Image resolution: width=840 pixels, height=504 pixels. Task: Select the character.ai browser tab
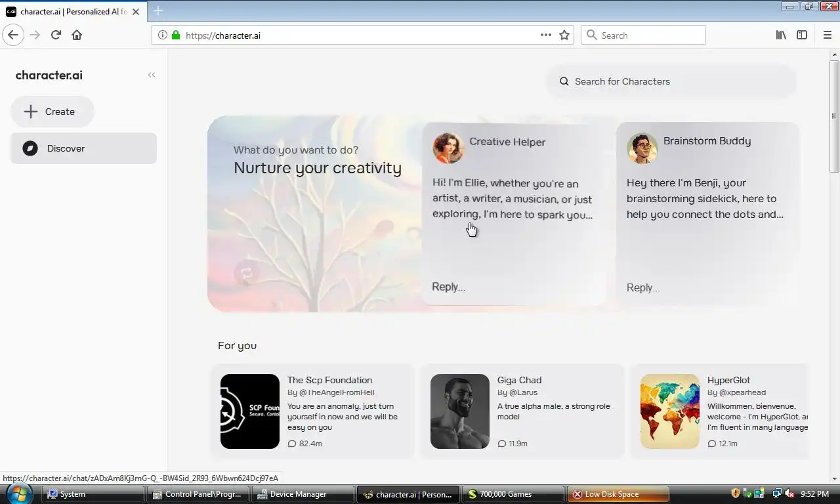(x=72, y=11)
